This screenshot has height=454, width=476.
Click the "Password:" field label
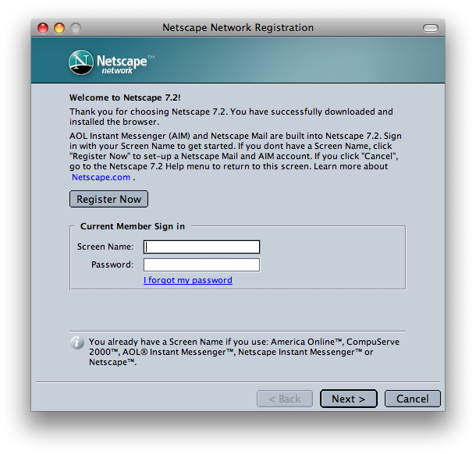pyautogui.click(x=112, y=264)
